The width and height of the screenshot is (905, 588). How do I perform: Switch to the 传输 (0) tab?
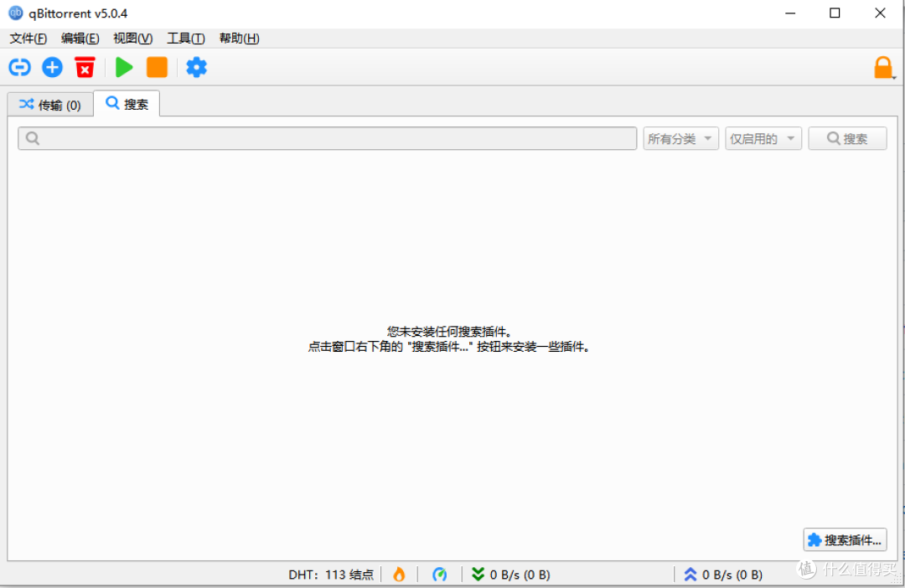[50, 105]
